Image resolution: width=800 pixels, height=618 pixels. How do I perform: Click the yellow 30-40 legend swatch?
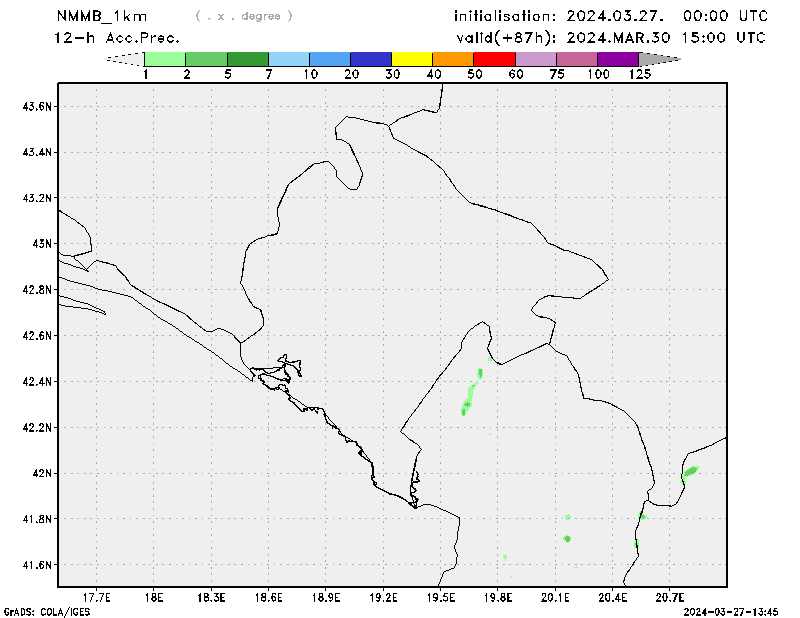(x=412, y=59)
